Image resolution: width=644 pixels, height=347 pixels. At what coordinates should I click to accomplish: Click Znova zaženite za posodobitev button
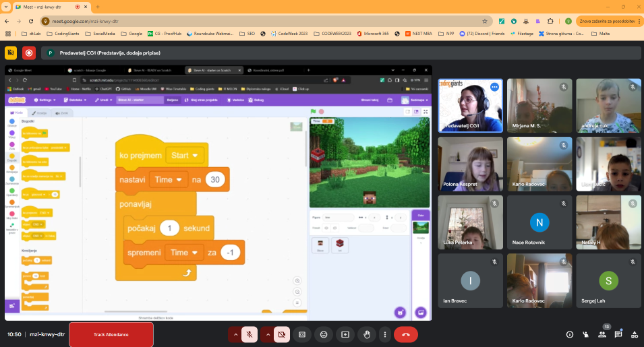click(x=606, y=21)
